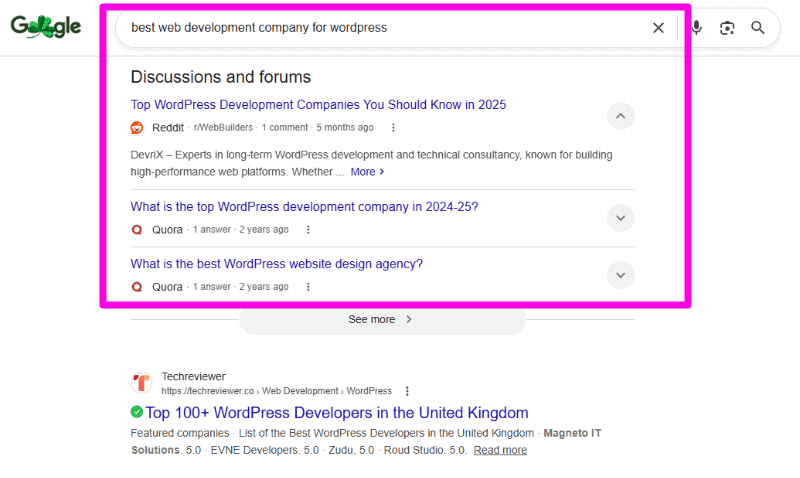
Task: Open 'What is the best WordPress website design agency?'
Action: pos(277,264)
